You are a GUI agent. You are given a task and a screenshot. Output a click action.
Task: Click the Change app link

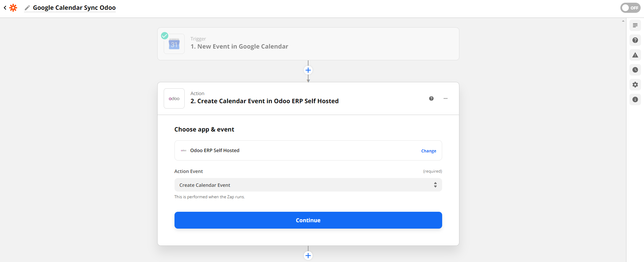[429, 151]
